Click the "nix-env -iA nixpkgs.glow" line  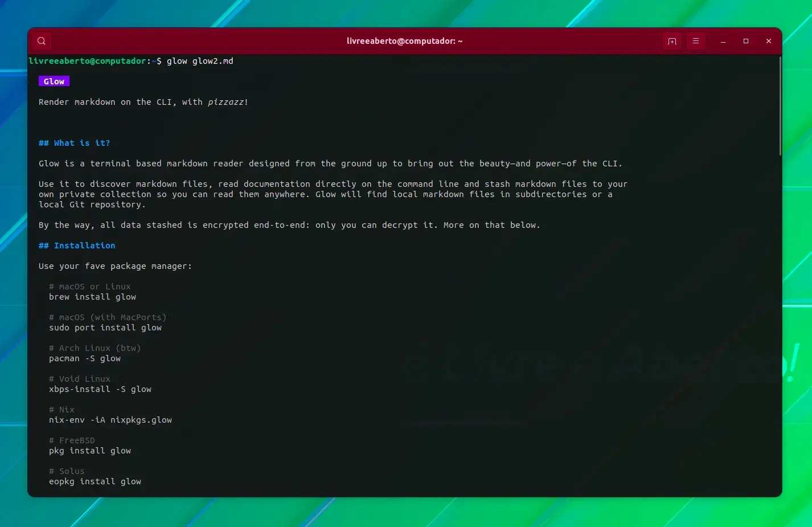(110, 420)
